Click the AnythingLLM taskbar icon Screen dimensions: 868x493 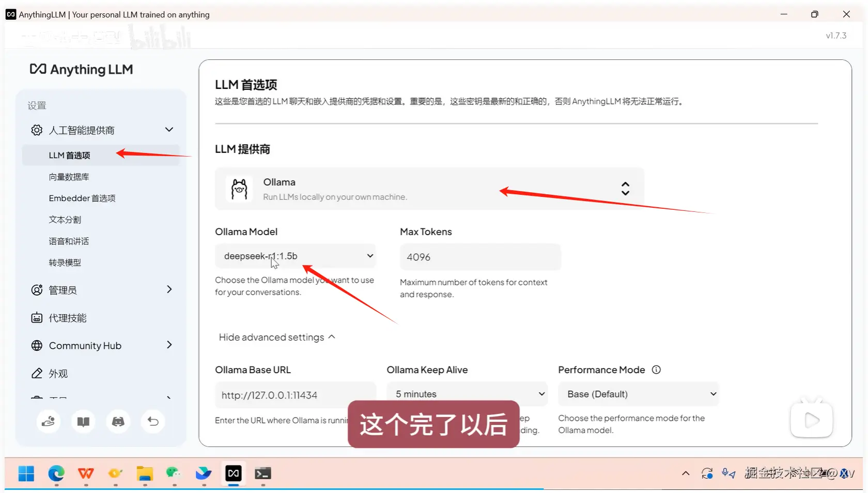[234, 473]
